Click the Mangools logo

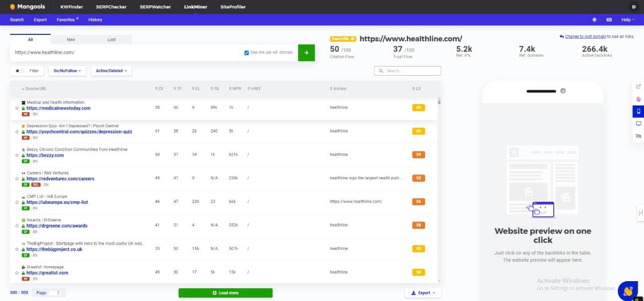(x=28, y=7)
